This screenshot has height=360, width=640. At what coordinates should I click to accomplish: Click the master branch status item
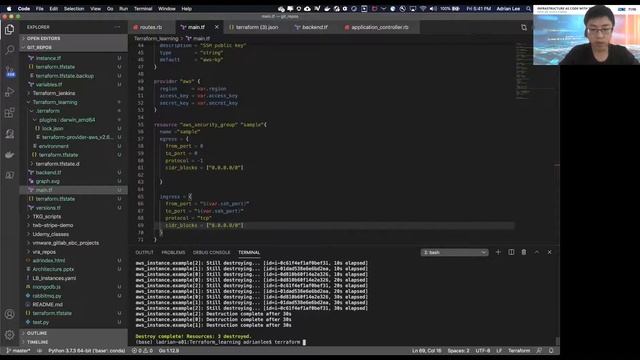[18, 351]
